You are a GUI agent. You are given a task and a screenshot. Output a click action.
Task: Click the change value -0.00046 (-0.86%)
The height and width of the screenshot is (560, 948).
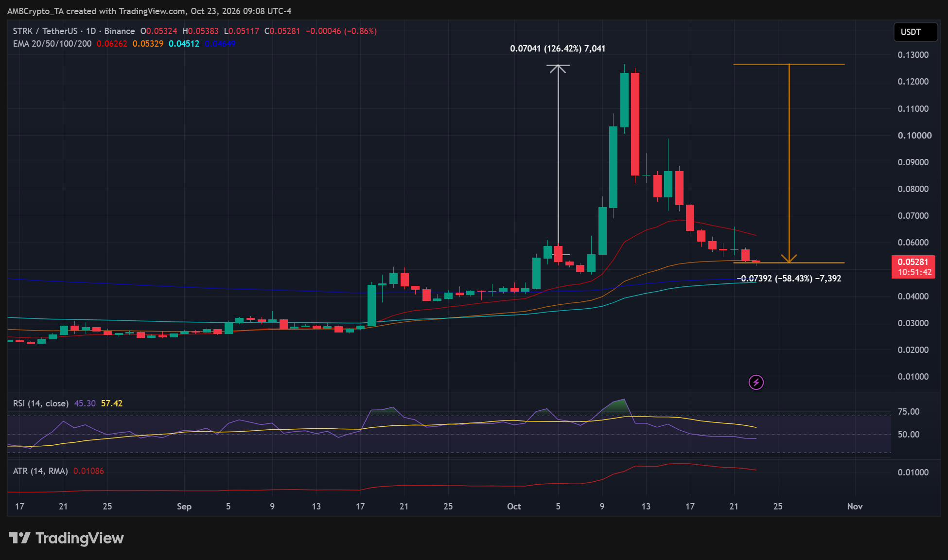pos(341,31)
